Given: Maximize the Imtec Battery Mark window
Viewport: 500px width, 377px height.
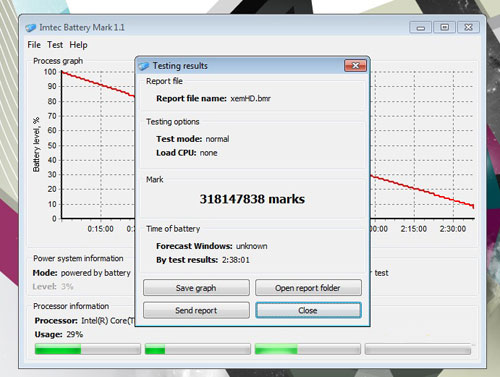Looking at the screenshot, I should [x=445, y=28].
